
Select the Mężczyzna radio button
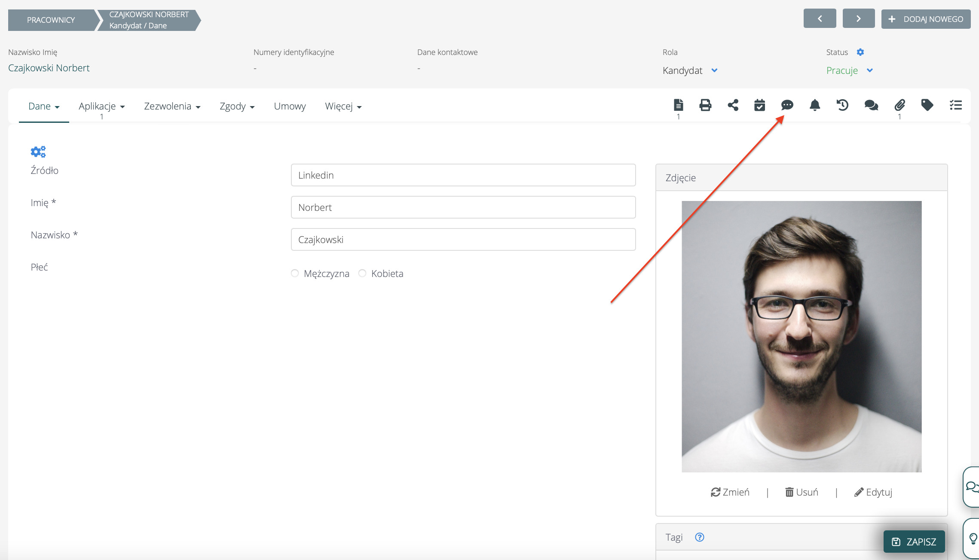295,274
